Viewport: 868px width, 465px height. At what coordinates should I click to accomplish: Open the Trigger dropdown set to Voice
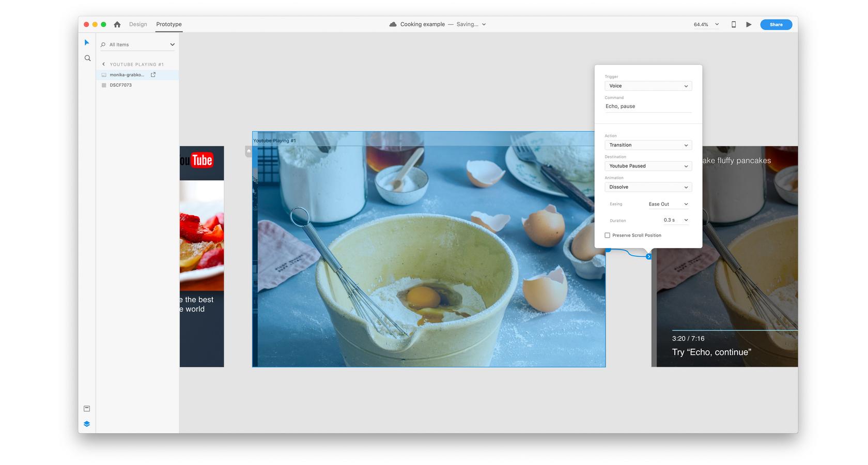[648, 86]
